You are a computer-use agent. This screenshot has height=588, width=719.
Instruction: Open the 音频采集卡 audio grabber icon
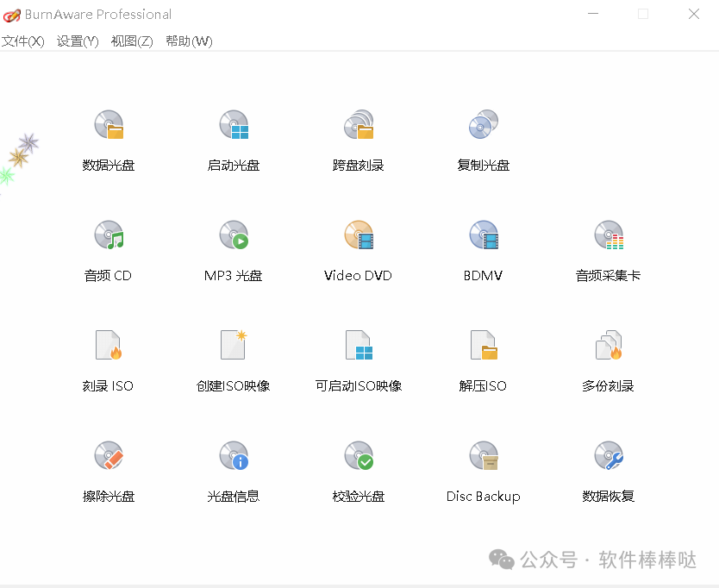(x=609, y=235)
